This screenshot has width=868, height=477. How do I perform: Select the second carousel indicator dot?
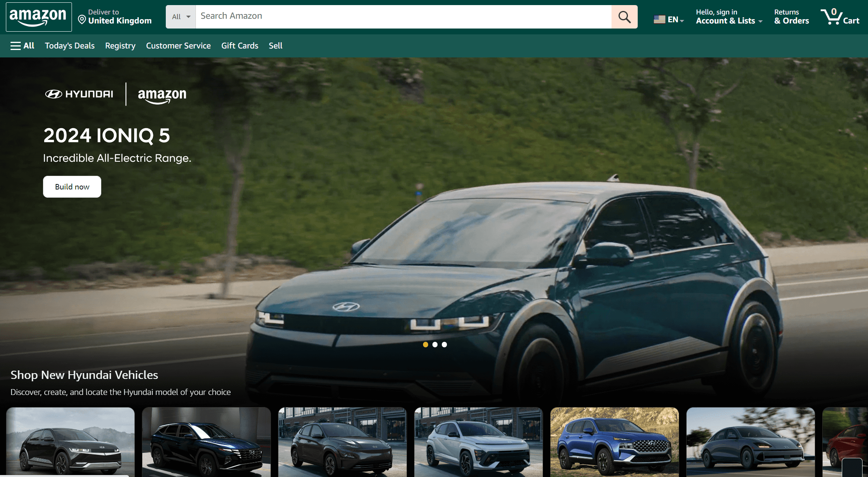(435, 345)
